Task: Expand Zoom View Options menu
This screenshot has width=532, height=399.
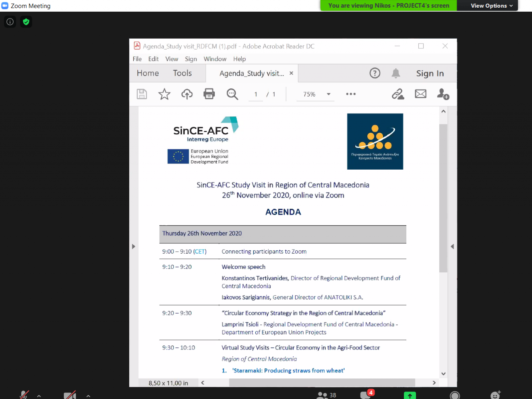Action: pos(491,6)
